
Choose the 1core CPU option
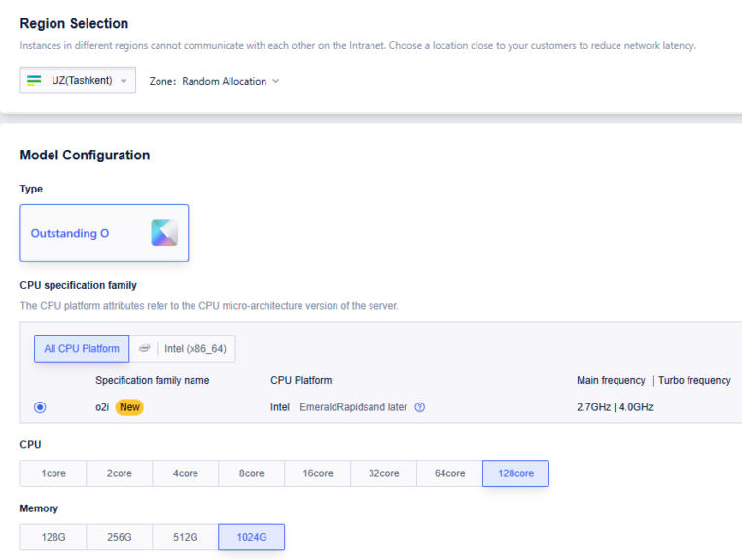coord(53,472)
